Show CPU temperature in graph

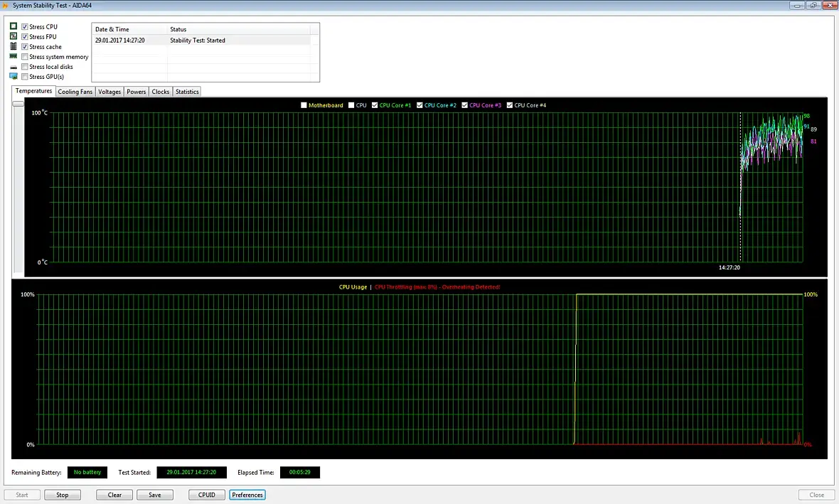(351, 105)
